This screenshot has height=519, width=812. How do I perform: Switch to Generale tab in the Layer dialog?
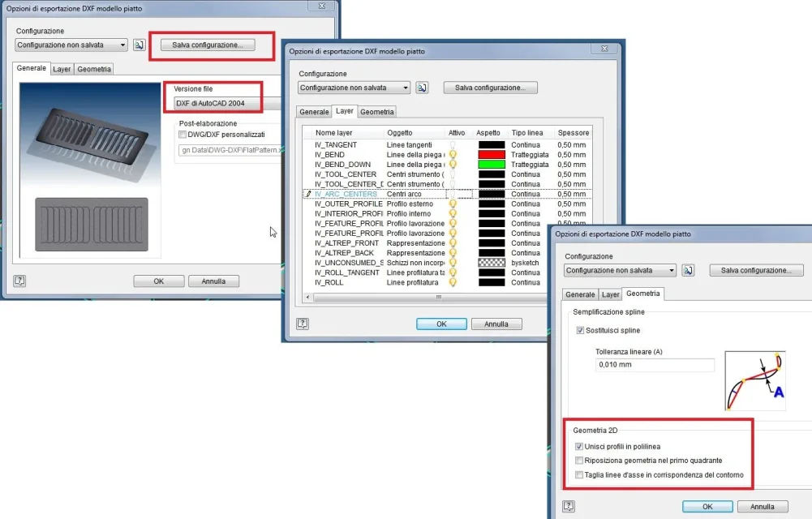314,112
